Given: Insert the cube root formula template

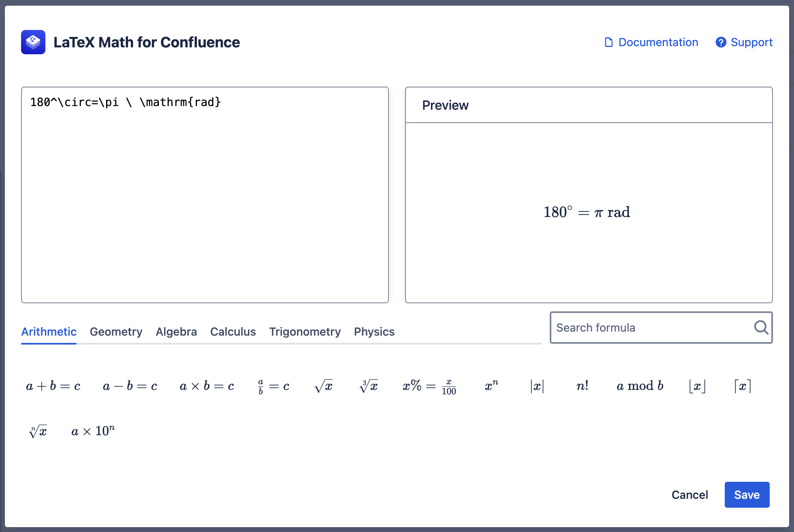Looking at the screenshot, I should 369,386.
